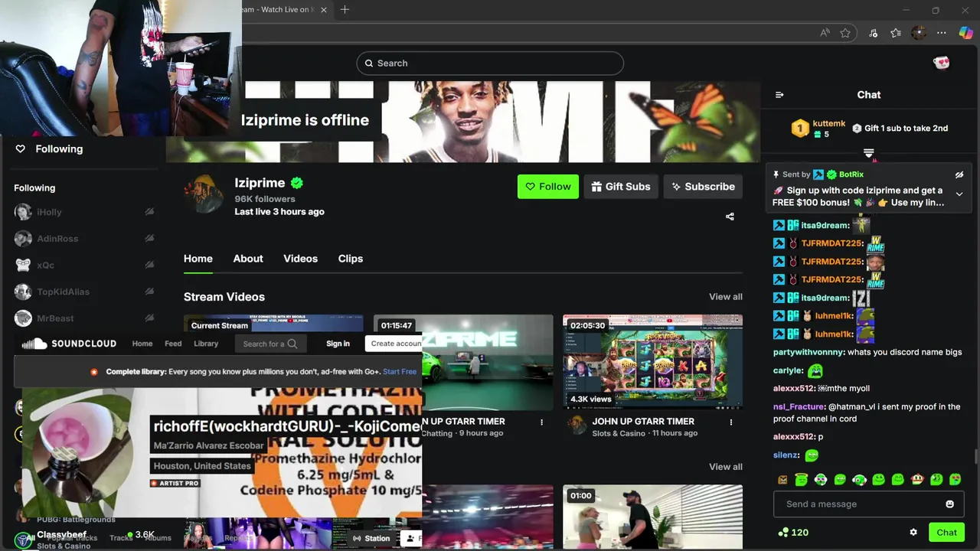
Task: Toggle notification icon for TopKidAlias
Action: [149, 292]
